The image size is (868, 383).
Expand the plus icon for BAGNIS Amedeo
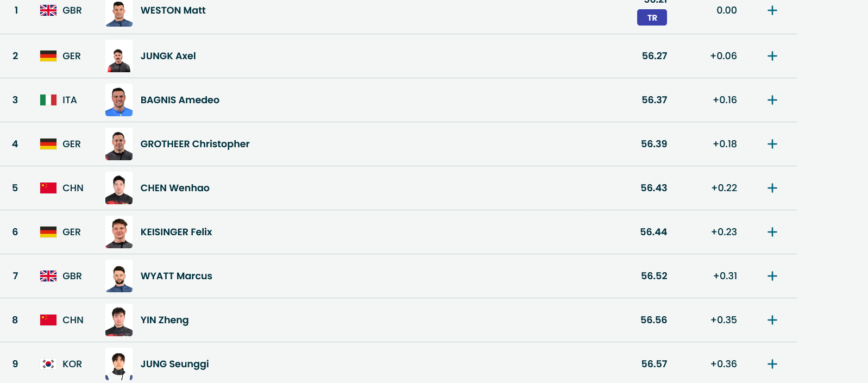click(x=772, y=100)
